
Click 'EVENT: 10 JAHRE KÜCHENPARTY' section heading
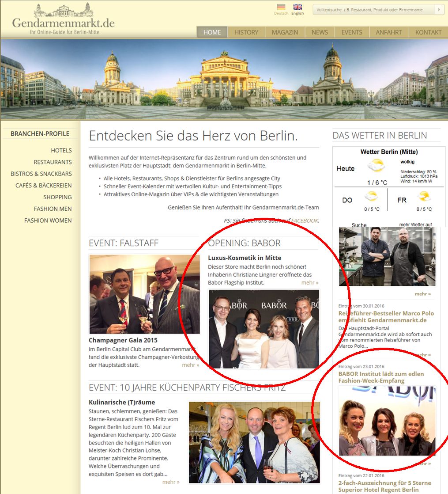click(187, 388)
